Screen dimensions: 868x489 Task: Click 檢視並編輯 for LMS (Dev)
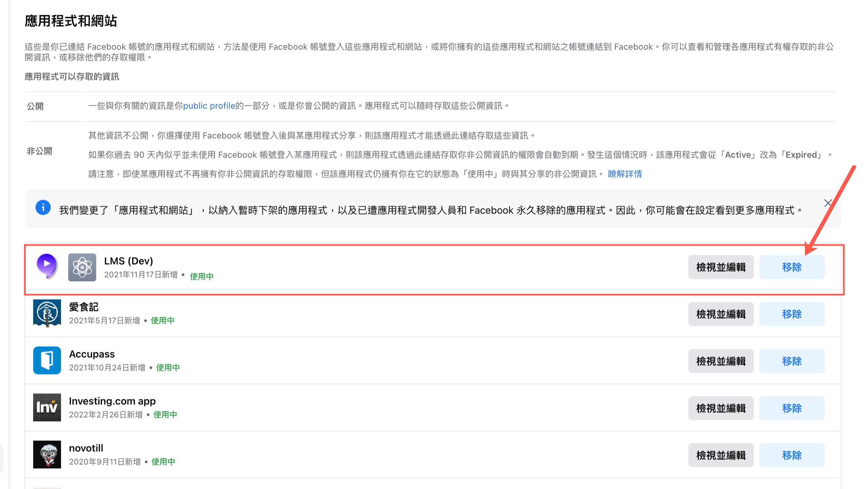tap(721, 267)
